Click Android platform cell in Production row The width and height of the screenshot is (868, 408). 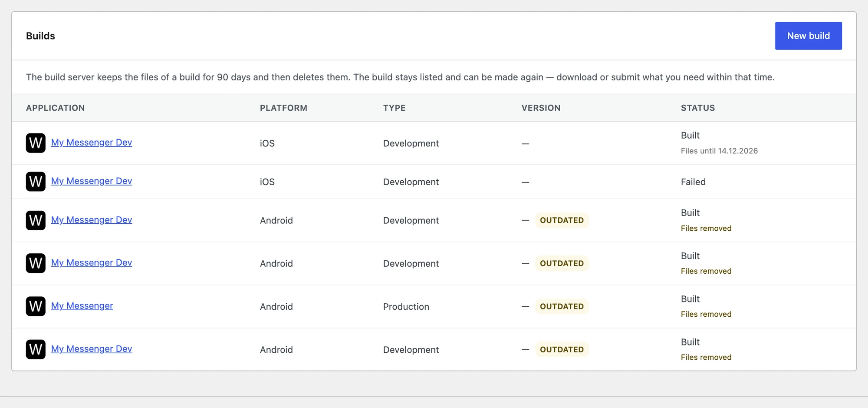pos(276,306)
